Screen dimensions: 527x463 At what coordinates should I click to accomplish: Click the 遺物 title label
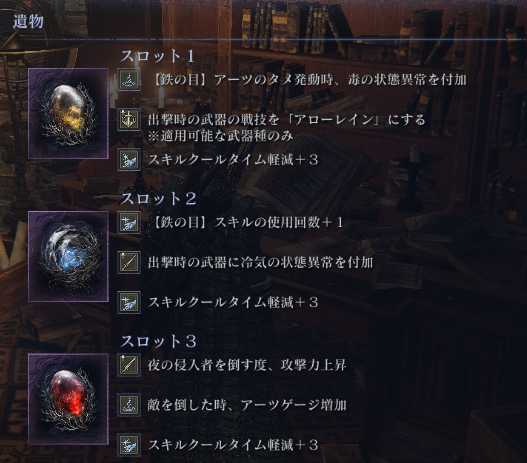(28, 22)
